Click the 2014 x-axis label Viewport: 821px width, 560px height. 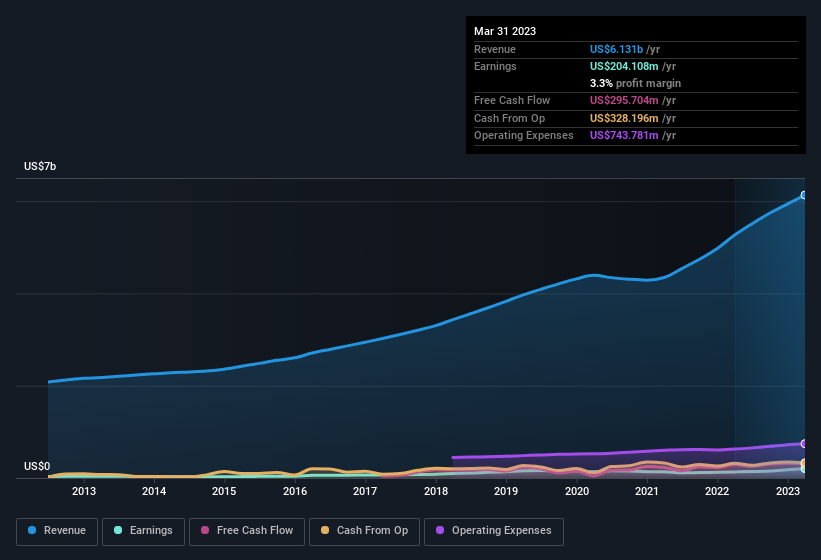pyautogui.click(x=154, y=491)
